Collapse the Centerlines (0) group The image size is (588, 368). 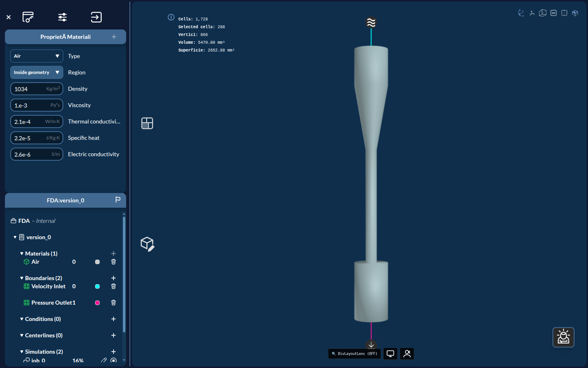click(22, 335)
